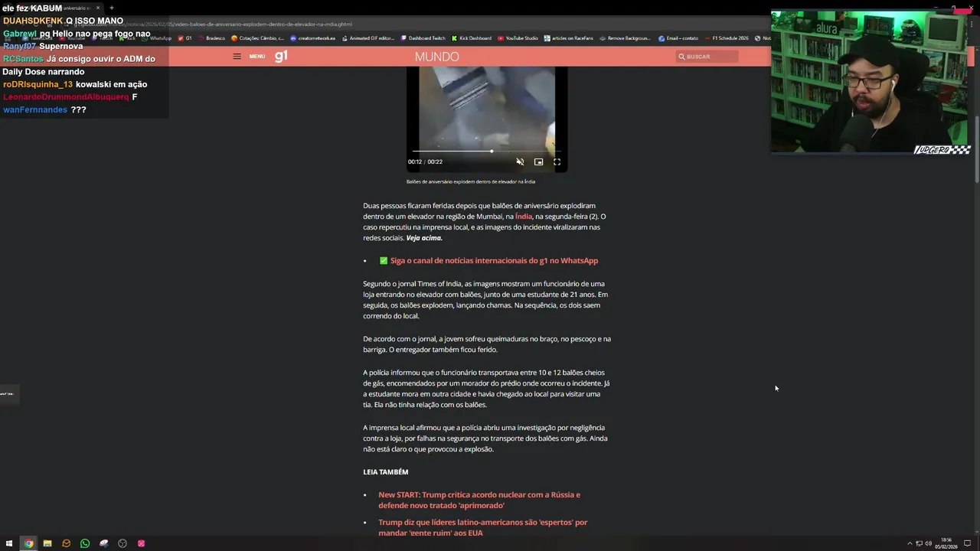Image resolution: width=980 pixels, height=551 pixels.
Task: Click the green check emoji beside WhatsApp link
Action: pos(384,261)
